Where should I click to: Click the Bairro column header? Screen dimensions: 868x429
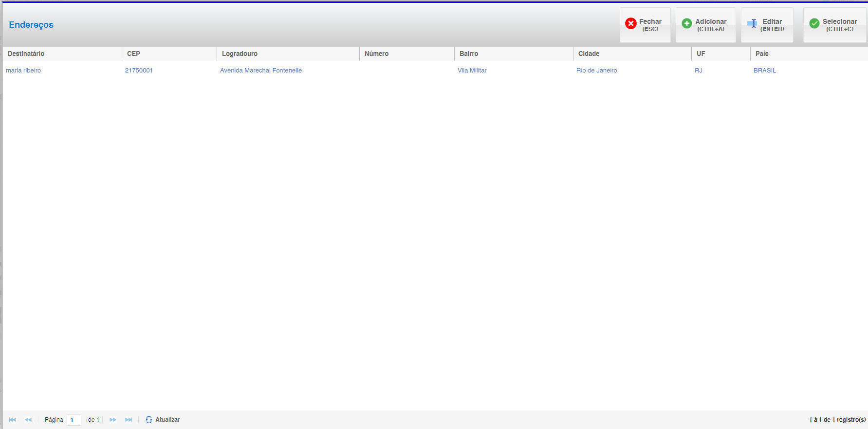469,54
